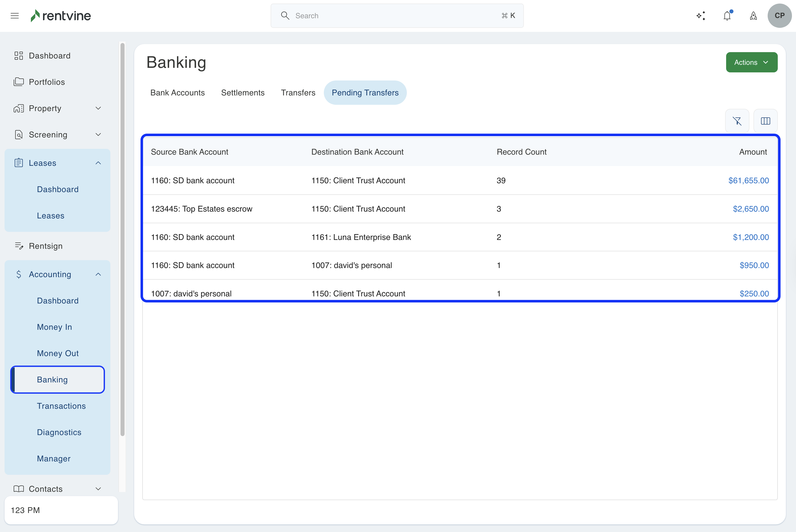This screenshot has height=532, width=796.
Task: Open the Actions dropdown button
Action: click(751, 62)
